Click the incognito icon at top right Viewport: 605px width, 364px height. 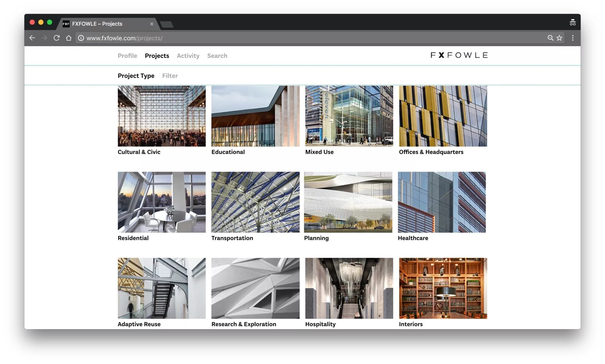tap(572, 22)
